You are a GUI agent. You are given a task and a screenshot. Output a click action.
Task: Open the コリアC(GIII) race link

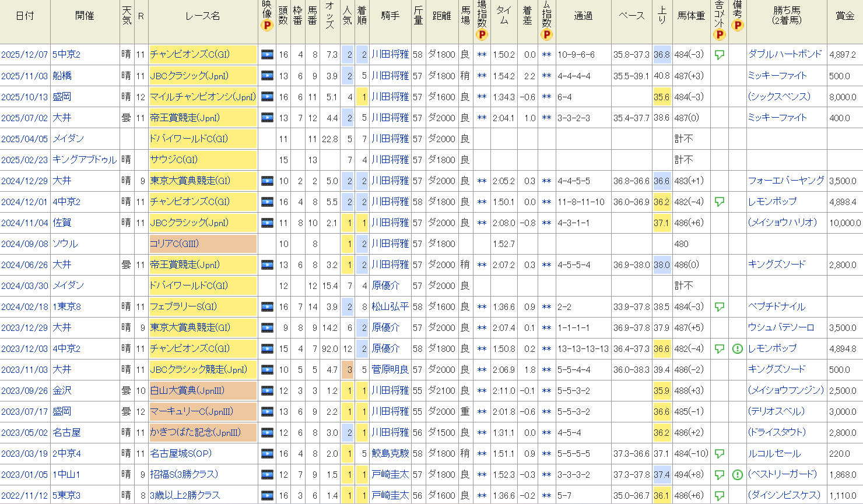174,244
